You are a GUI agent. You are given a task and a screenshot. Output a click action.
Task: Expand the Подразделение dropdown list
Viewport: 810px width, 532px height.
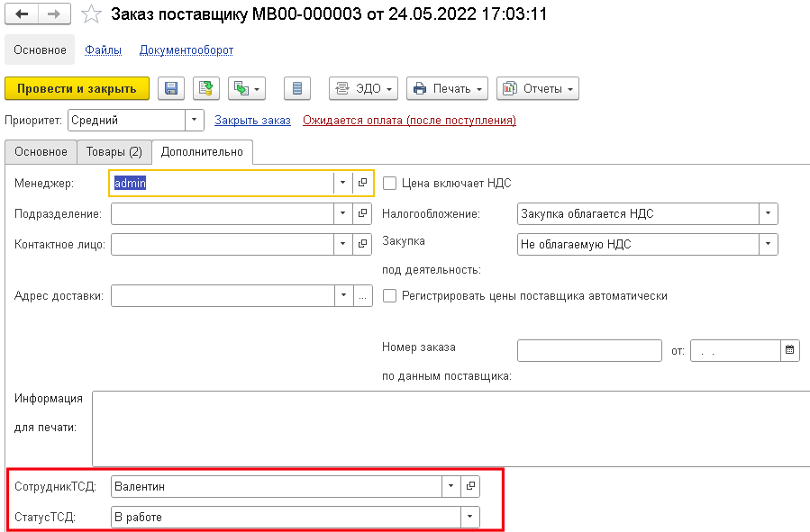coord(343,213)
